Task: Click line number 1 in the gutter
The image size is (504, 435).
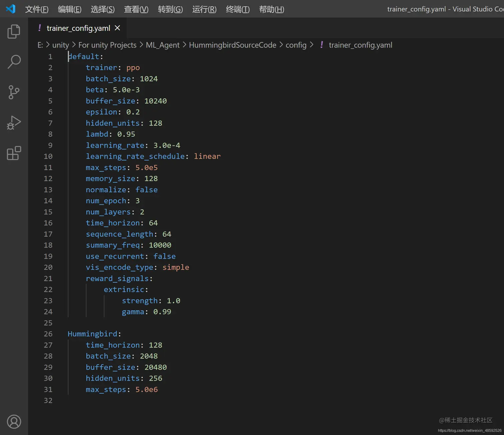Action: point(50,57)
